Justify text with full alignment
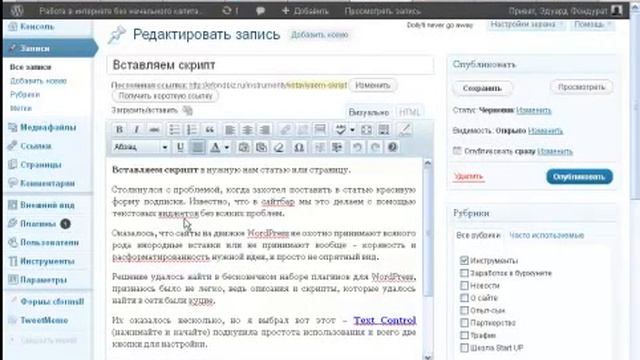This screenshot has height=360, width=640. pos(198,147)
